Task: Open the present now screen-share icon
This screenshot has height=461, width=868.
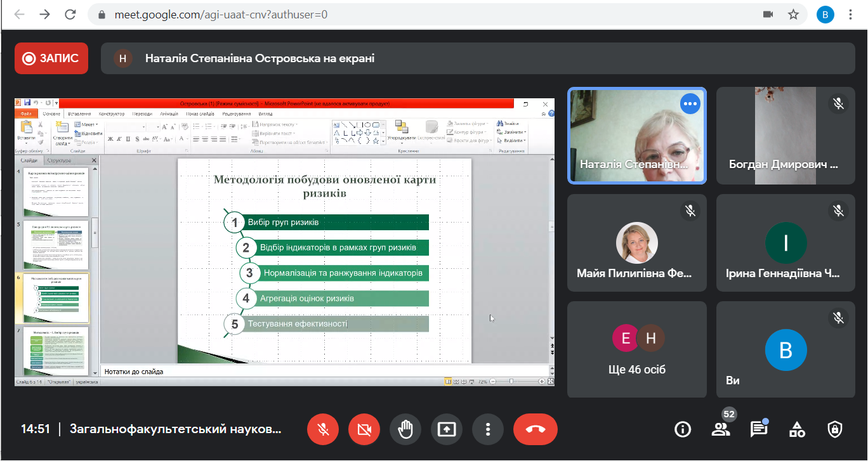Action: [x=447, y=429]
